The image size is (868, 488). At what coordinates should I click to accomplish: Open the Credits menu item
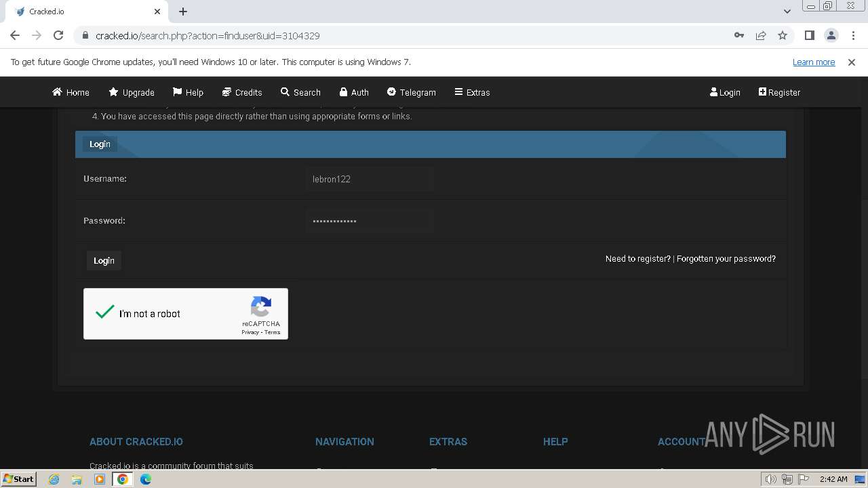[242, 92]
